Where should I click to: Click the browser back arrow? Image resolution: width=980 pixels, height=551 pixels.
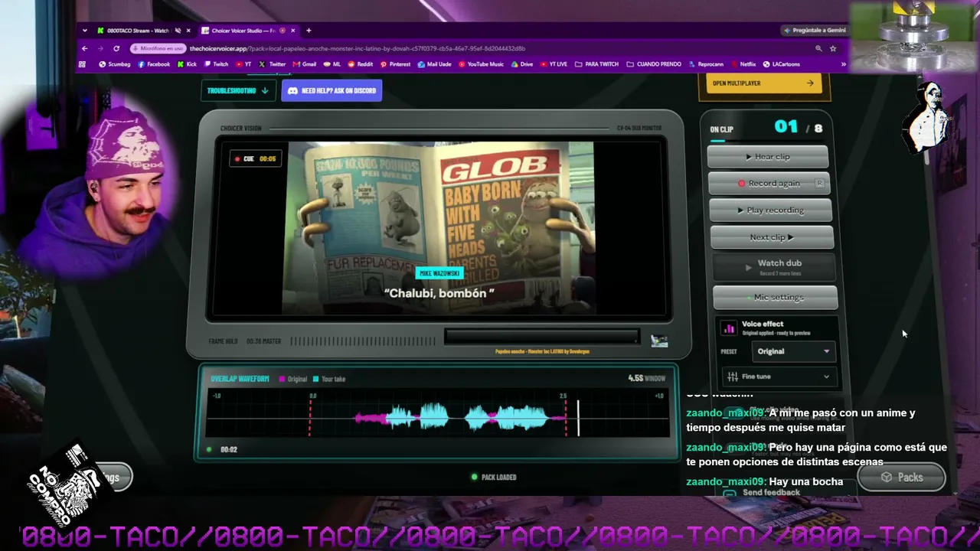click(x=84, y=48)
